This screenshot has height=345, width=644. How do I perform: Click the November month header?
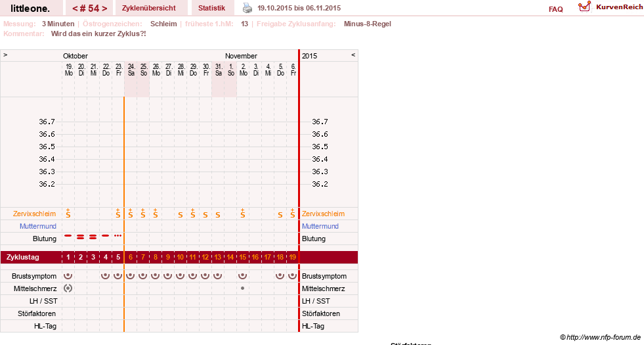tap(241, 56)
